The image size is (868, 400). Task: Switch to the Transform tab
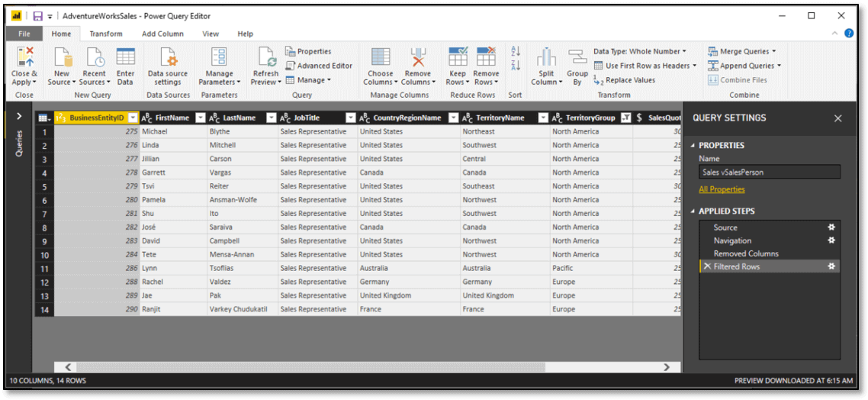[106, 34]
